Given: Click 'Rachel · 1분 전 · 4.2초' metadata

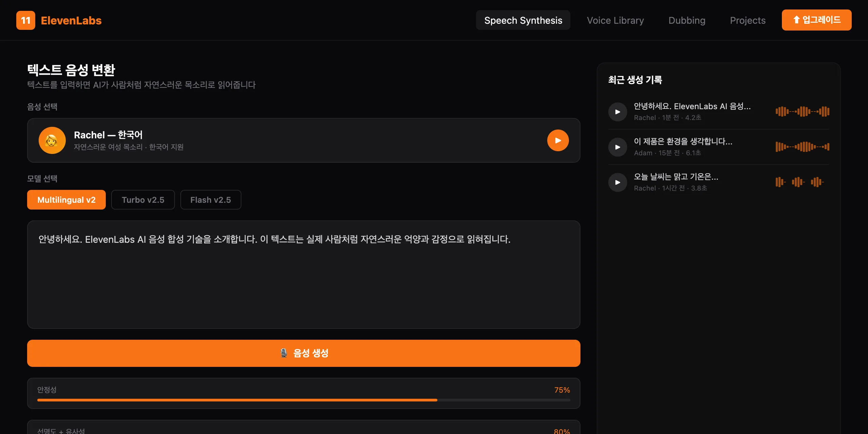Looking at the screenshot, I should tap(668, 118).
